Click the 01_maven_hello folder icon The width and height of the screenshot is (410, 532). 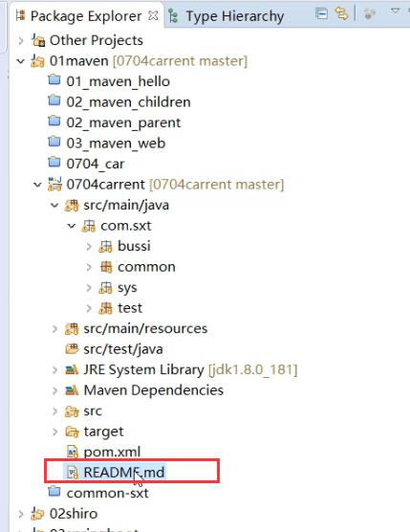(x=54, y=80)
